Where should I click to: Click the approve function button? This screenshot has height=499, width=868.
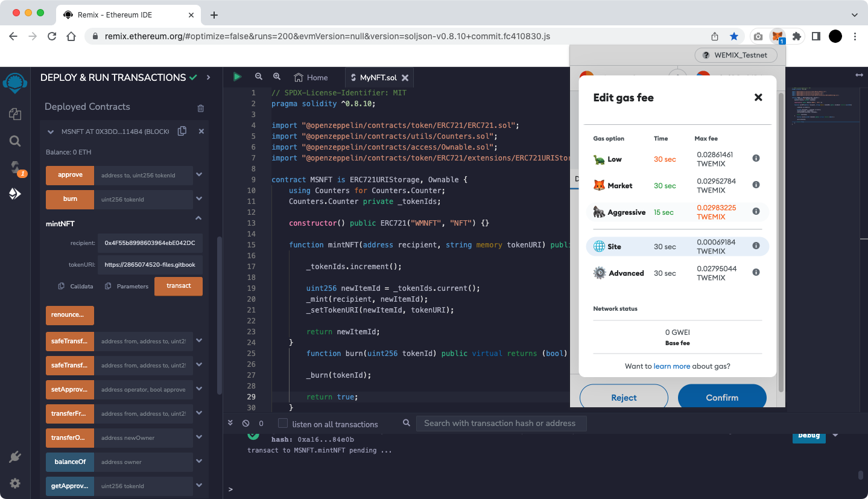tap(70, 175)
